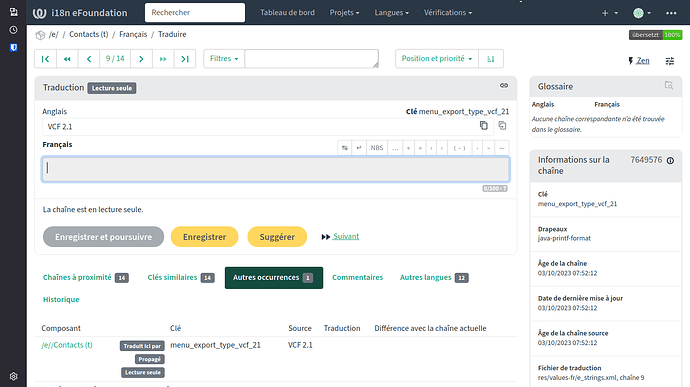Click the Propagé badge
The width and height of the screenshot is (690, 387).
click(150, 359)
